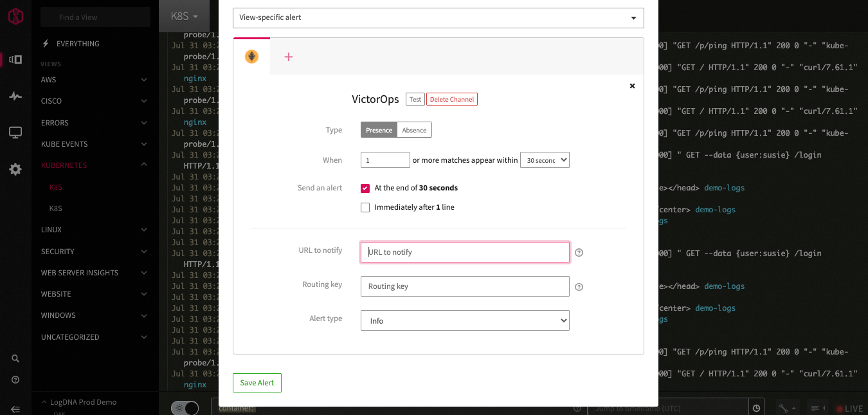Open the K8S view title dropdown
868x415 pixels.
(x=185, y=16)
